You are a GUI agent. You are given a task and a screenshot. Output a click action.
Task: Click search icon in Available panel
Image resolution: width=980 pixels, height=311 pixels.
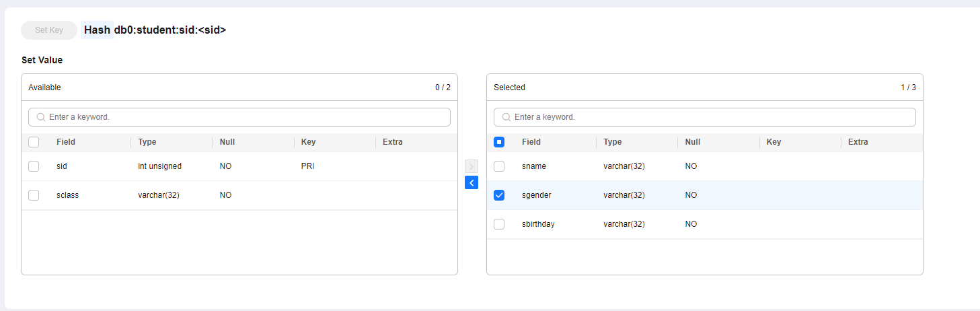[41, 117]
